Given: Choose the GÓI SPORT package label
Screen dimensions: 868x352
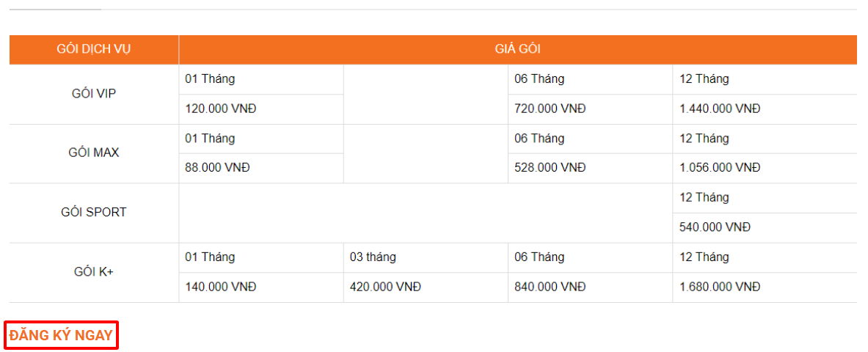Looking at the screenshot, I should [94, 213].
